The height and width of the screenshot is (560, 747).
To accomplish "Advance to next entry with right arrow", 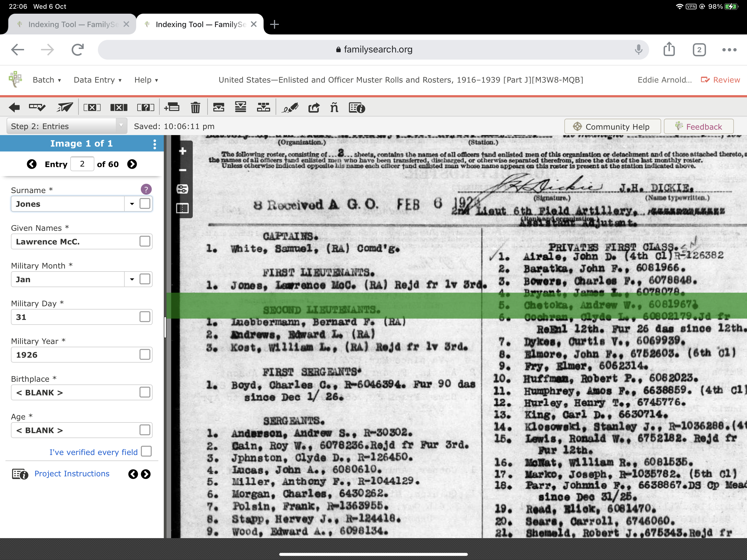I will [132, 164].
